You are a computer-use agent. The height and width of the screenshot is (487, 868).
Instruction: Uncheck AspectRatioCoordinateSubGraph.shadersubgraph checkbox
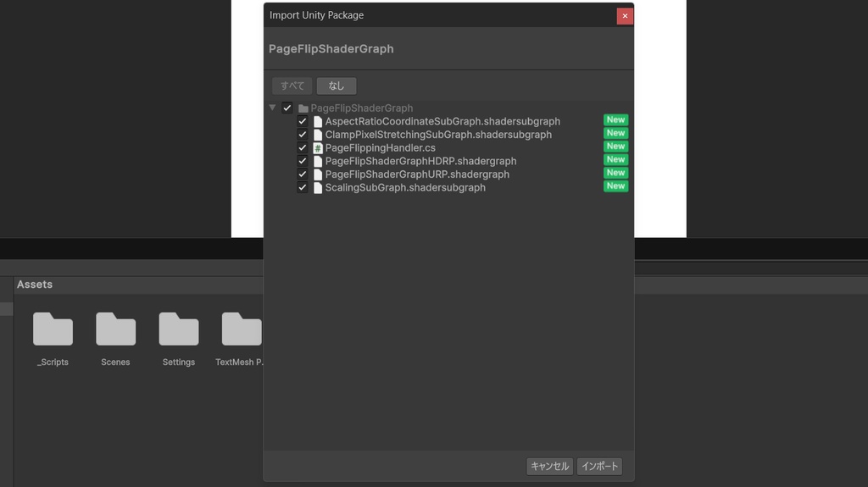tap(303, 121)
